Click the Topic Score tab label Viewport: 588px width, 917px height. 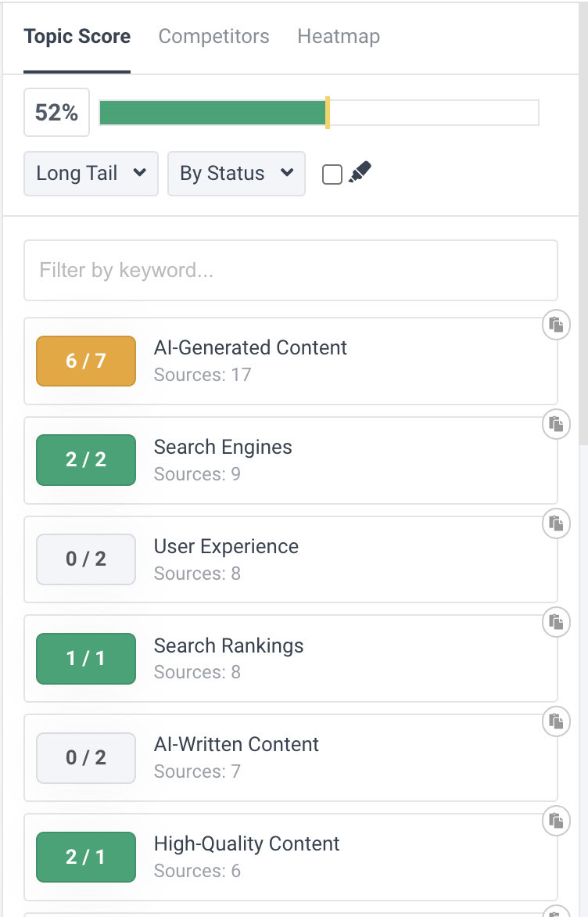(x=77, y=36)
